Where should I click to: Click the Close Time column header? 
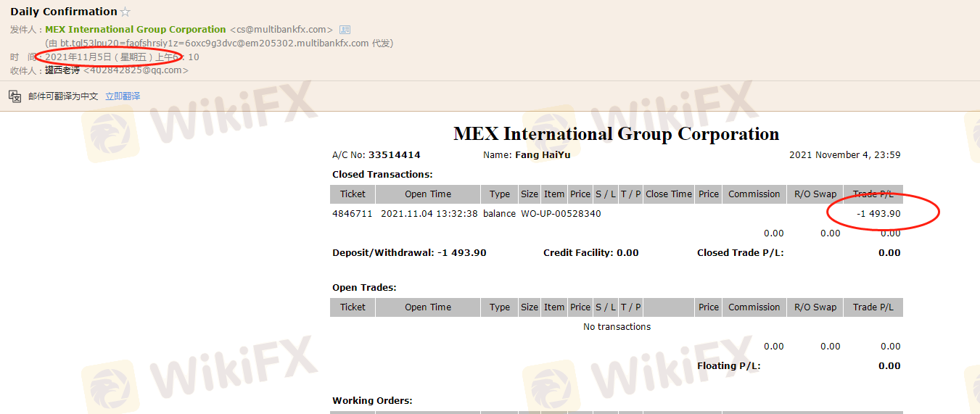pyautogui.click(x=669, y=194)
